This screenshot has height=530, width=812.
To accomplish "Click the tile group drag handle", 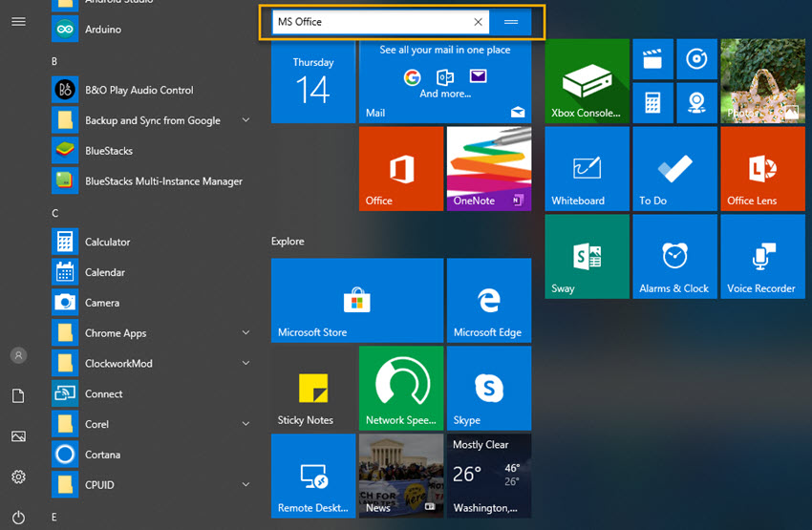I will 511,22.
